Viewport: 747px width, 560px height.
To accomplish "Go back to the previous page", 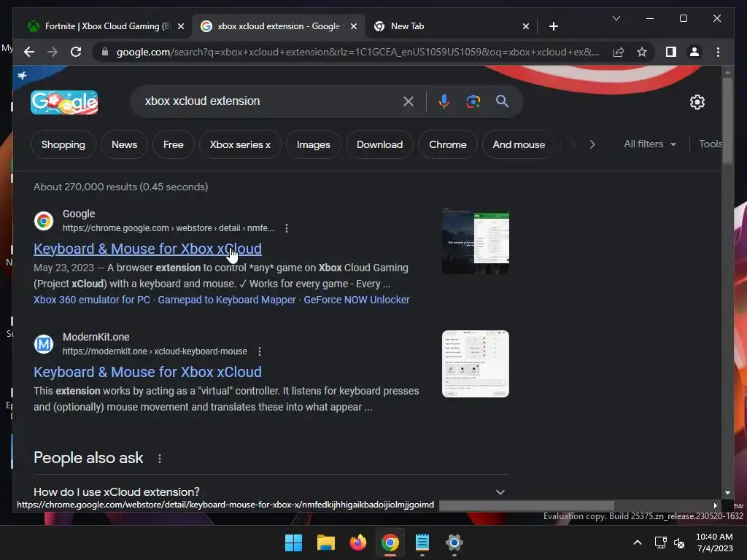I will tap(29, 52).
